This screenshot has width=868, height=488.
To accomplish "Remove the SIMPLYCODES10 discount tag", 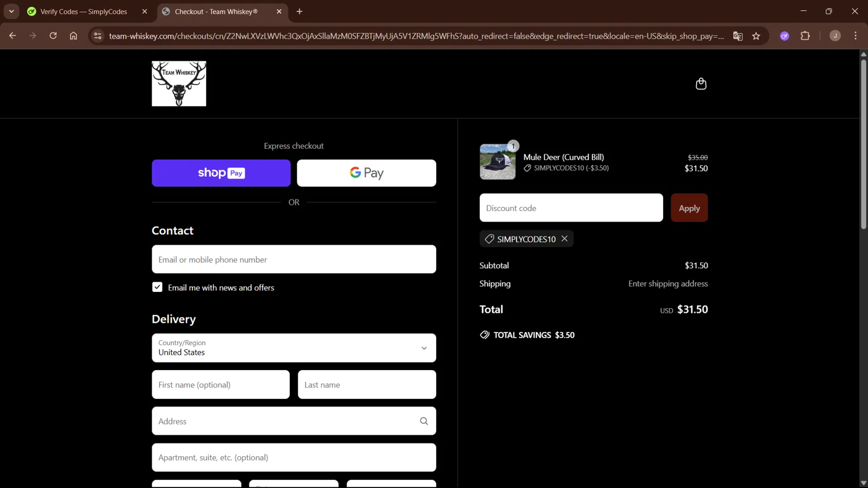I will [x=564, y=239].
